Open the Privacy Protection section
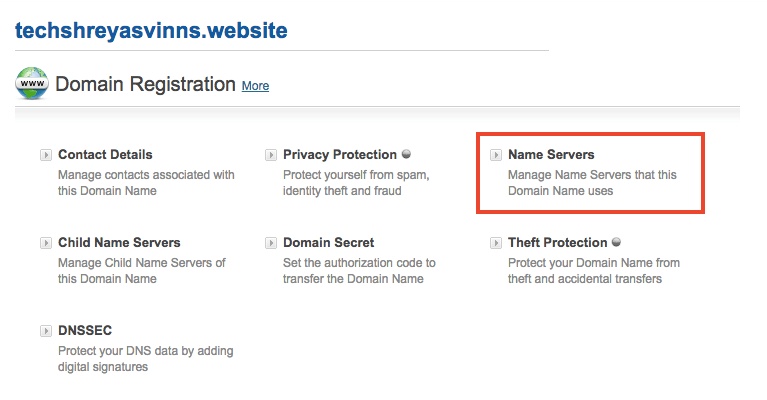767x400 pixels. click(x=340, y=155)
